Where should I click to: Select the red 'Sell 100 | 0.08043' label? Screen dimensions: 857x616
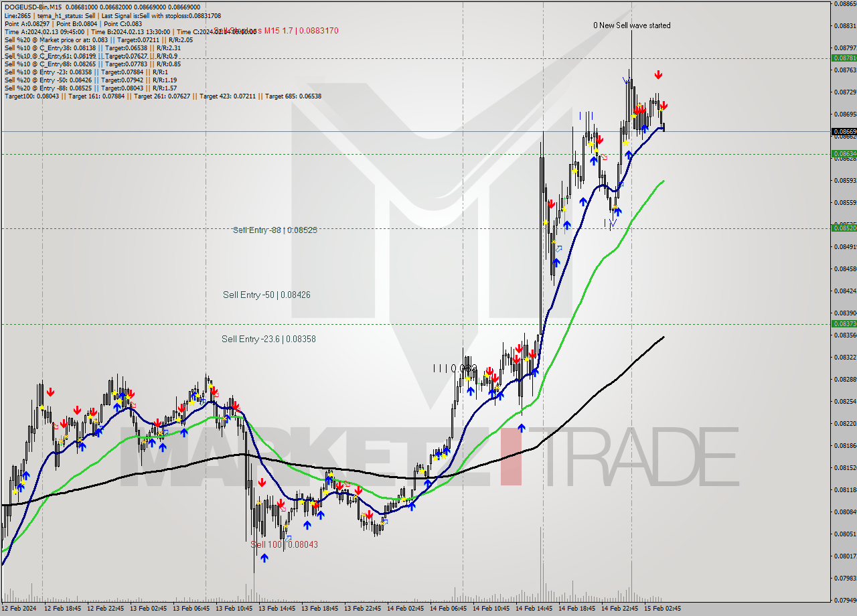(284, 544)
